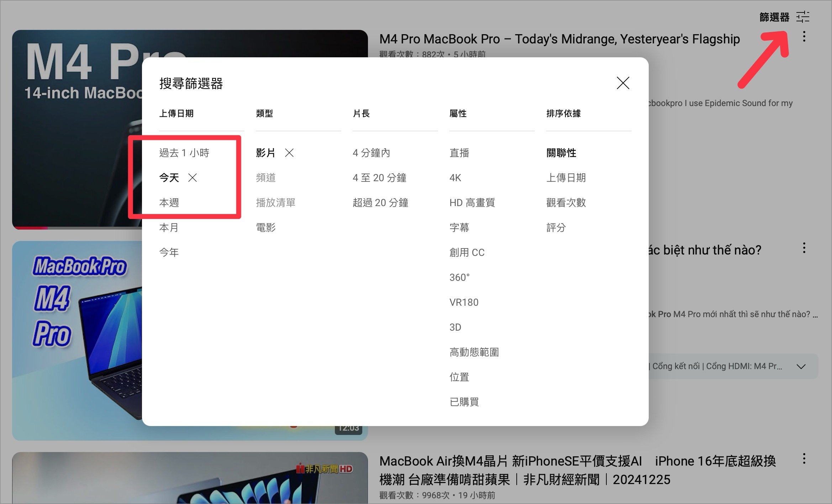
Task: Expand the chapters chevron beside Cổng kết nối
Action: coord(801,366)
